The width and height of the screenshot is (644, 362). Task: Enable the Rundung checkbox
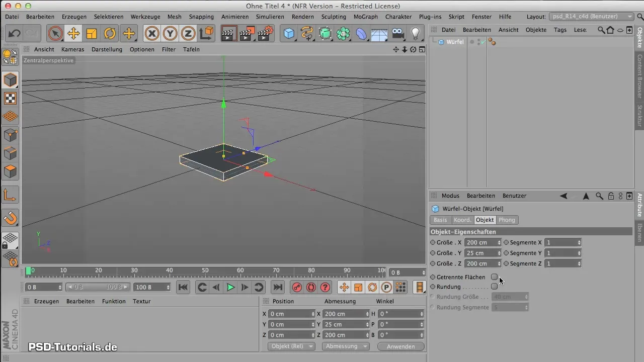pos(494,287)
